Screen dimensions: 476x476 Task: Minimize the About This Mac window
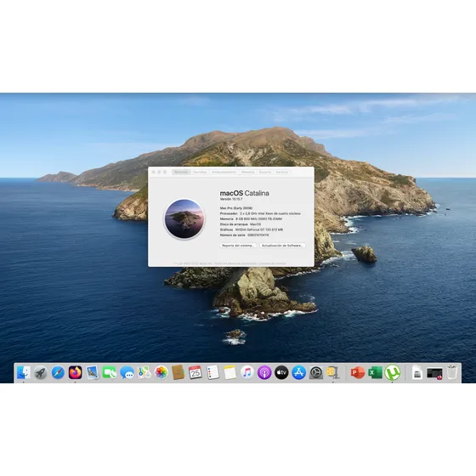click(159, 172)
